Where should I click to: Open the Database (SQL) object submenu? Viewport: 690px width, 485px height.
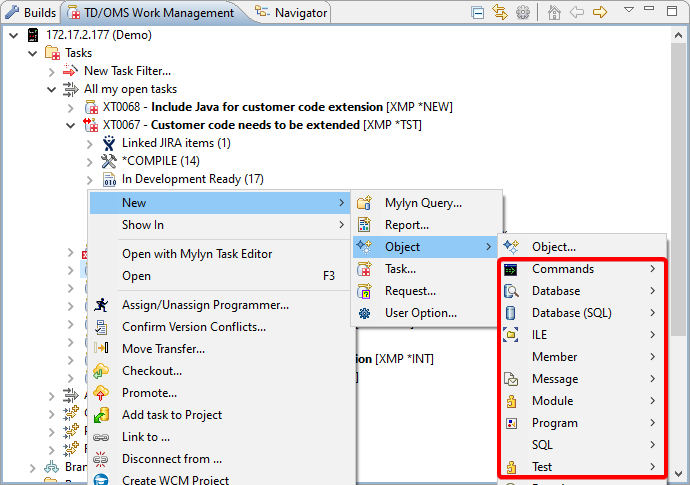(571, 313)
